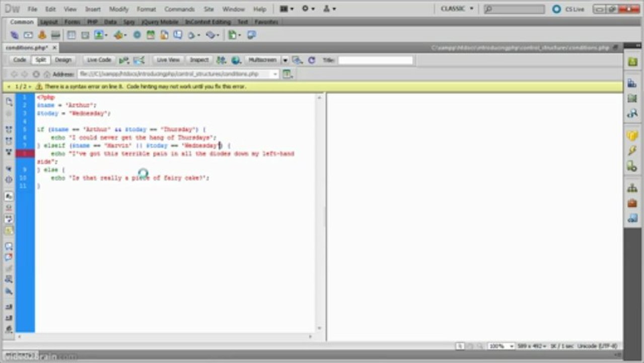Toggle Line Numbers in coding toolbar
This screenshot has height=363, width=644.
tap(9, 196)
